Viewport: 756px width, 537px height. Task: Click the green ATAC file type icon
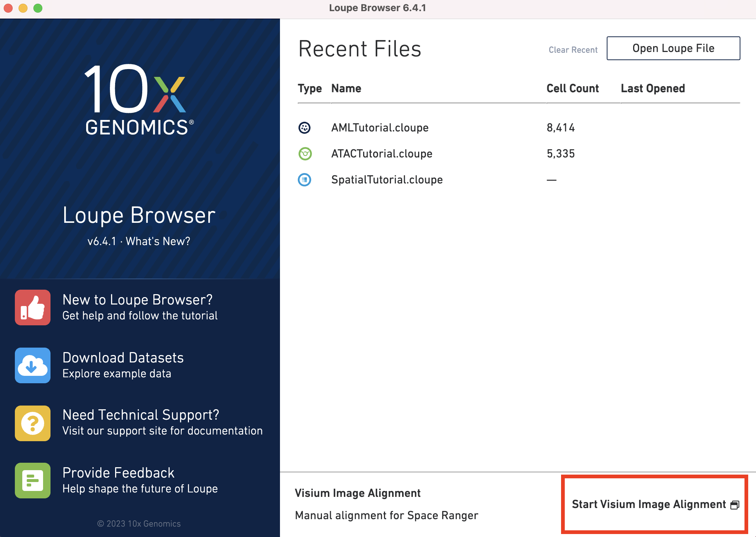tap(305, 154)
